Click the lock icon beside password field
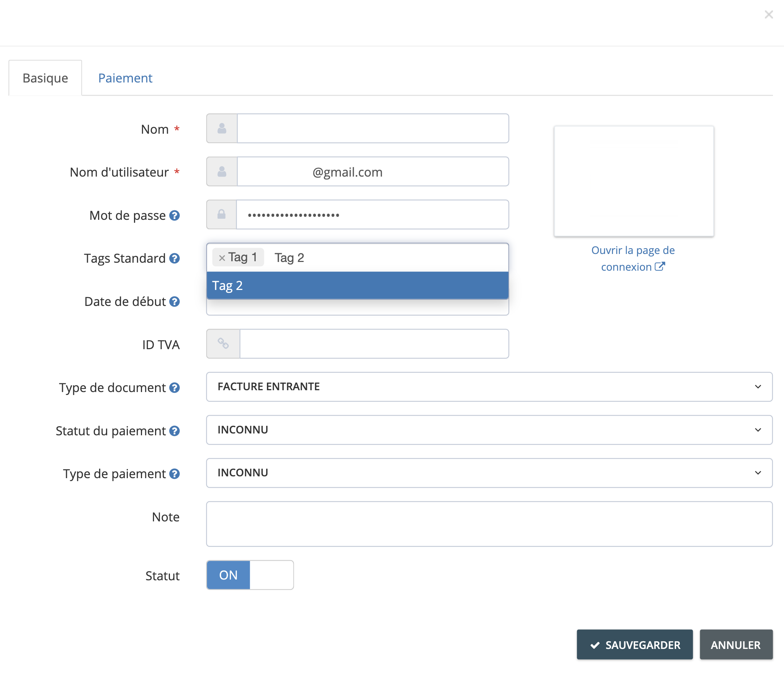 (222, 215)
